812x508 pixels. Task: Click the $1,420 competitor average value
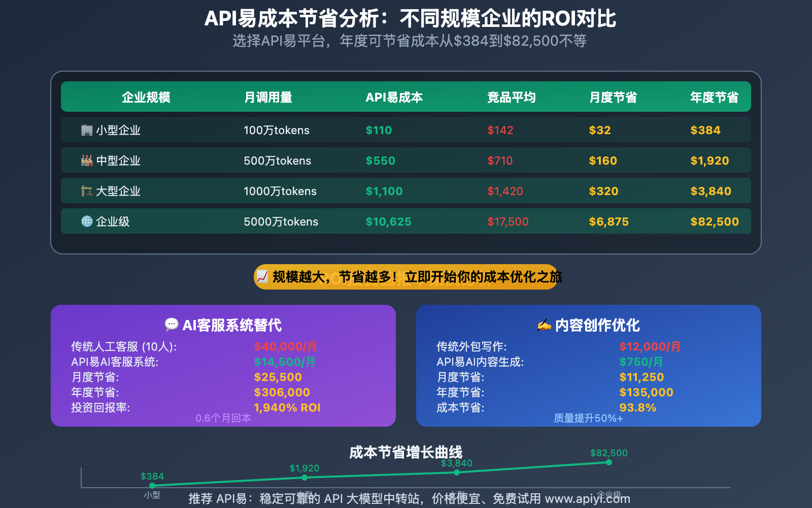[505, 191]
